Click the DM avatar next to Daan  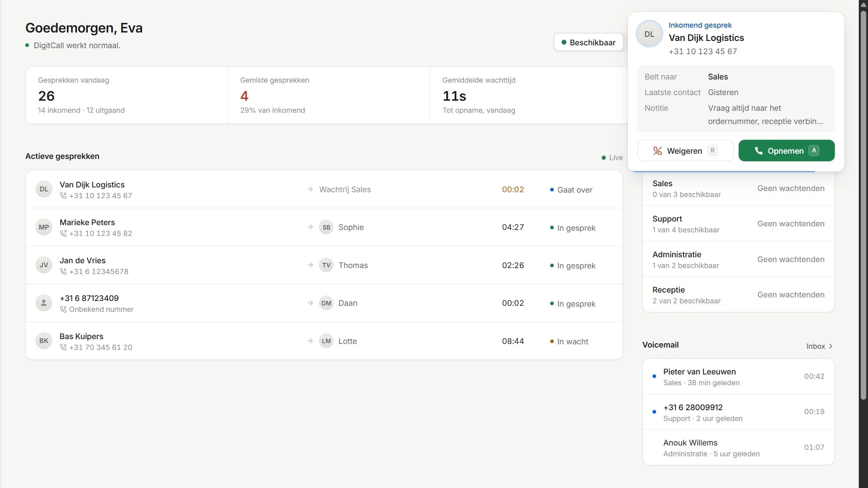coord(326,303)
